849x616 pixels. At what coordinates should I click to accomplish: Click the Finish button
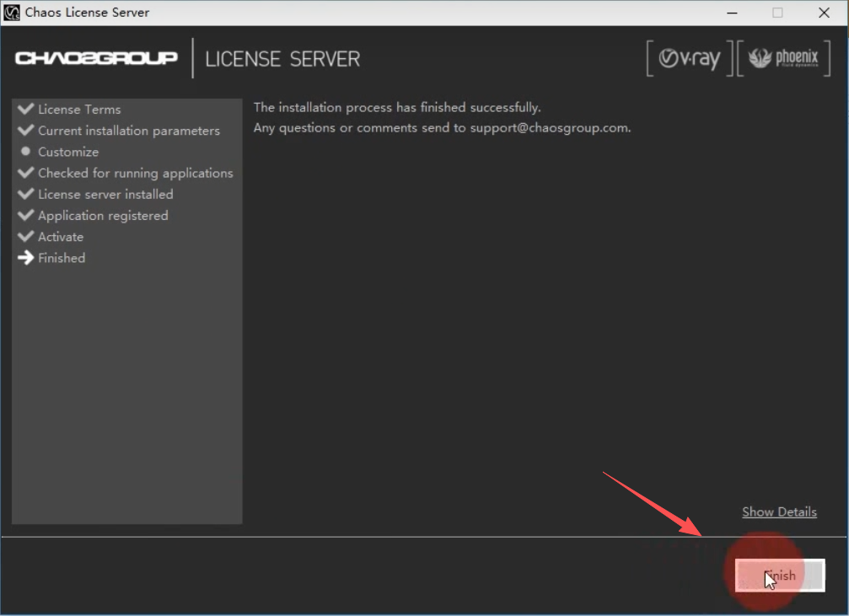(779, 576)
